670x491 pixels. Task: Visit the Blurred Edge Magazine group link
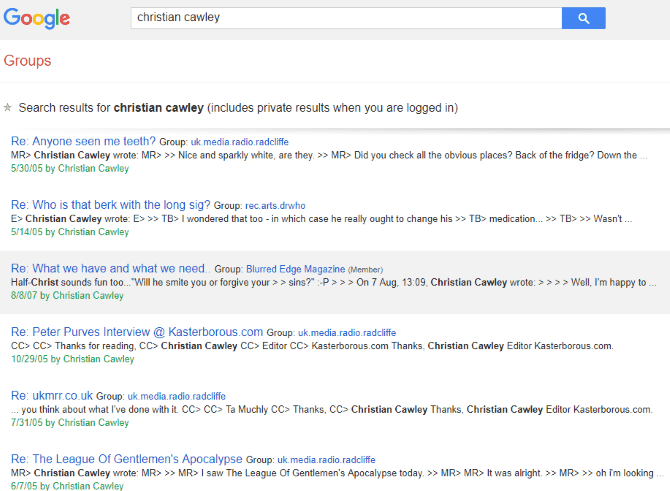coord(296,269)
